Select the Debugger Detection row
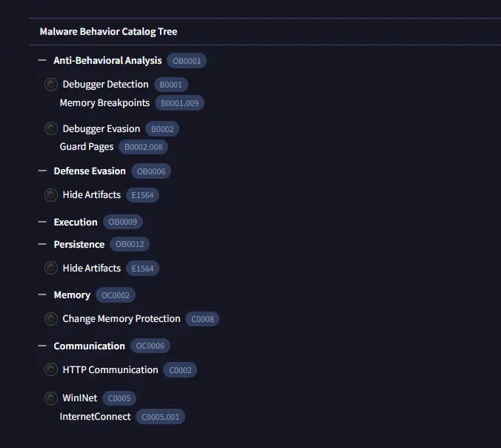The image size is (501, 448). coord(105,85)
